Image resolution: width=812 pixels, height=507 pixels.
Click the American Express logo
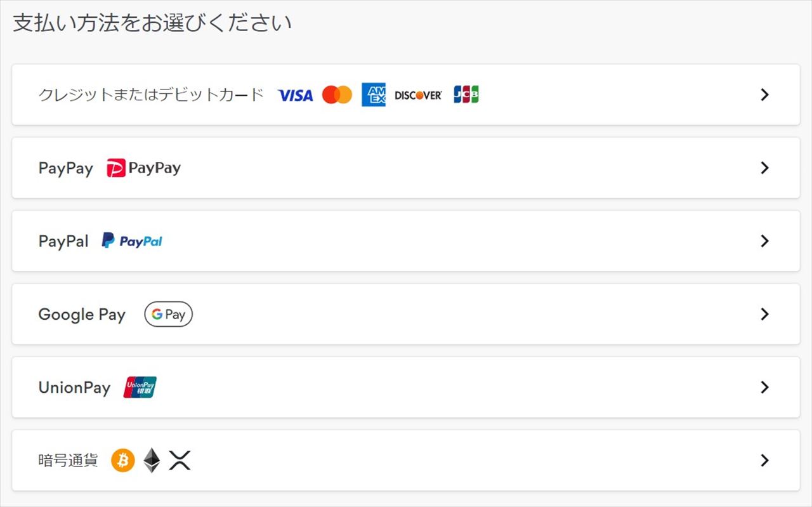374,95
